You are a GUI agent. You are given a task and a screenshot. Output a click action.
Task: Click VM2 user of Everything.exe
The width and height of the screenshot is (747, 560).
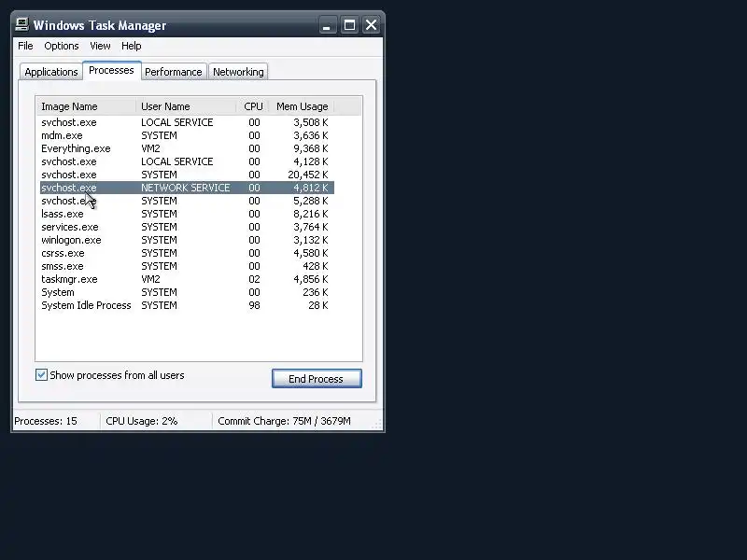pos(150,148)
